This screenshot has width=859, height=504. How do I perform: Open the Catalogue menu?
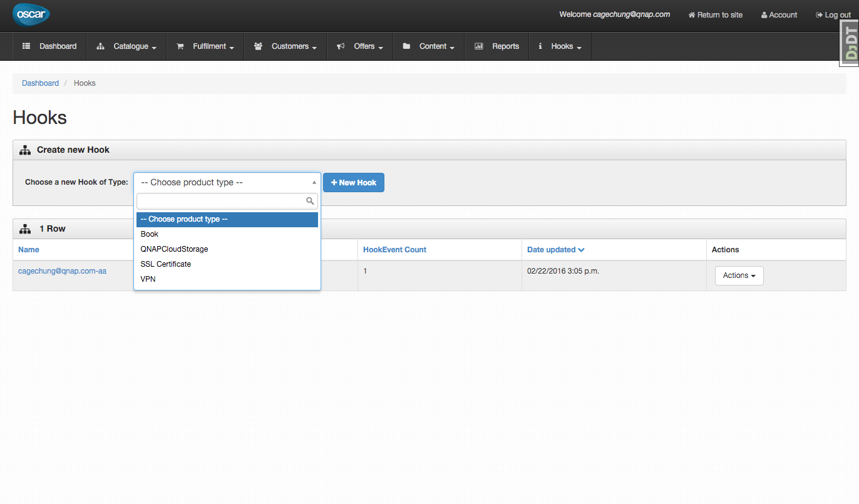point(126,46)
